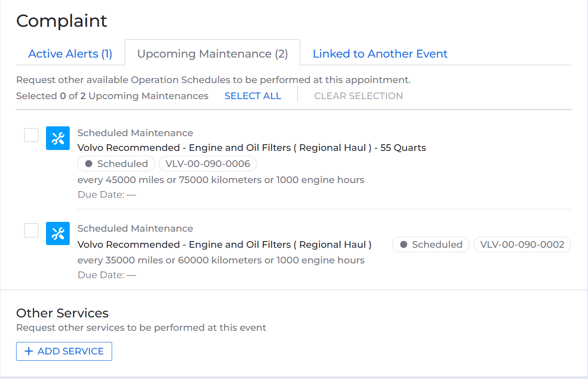The width and height of the screenshot is (588, 379).
Task: Click the Volvo Recommended 55 Quarts maintenance title
Action: [252, 147]
